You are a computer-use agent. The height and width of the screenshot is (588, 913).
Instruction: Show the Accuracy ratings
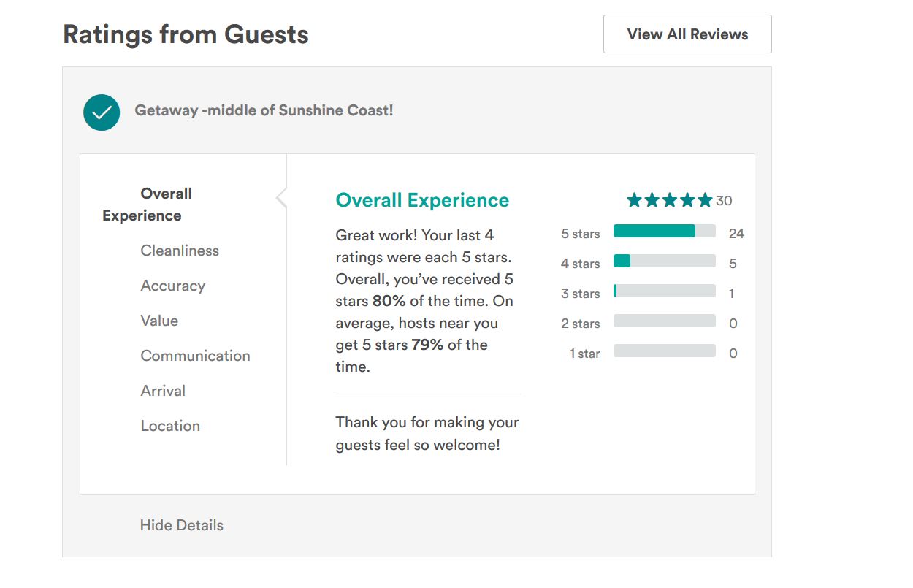tap(172, 286)
